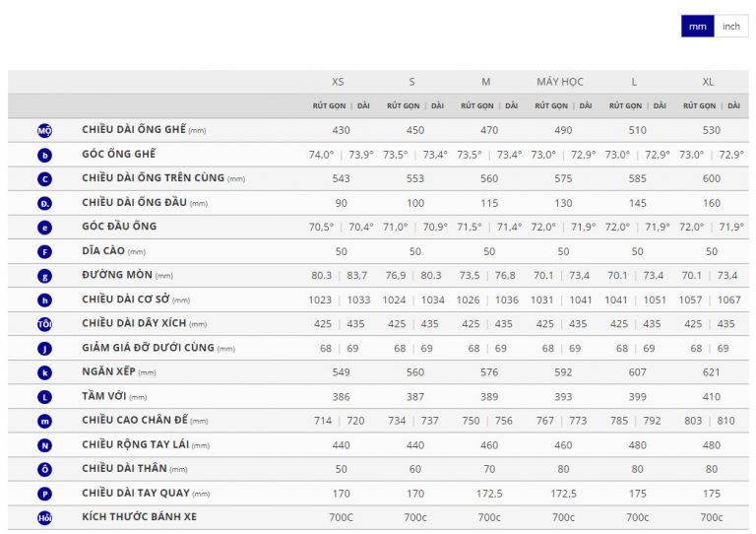This screenshot has width=756, height=534.
Task: Click the seat tube length value 430
Action: pos(341,130)
